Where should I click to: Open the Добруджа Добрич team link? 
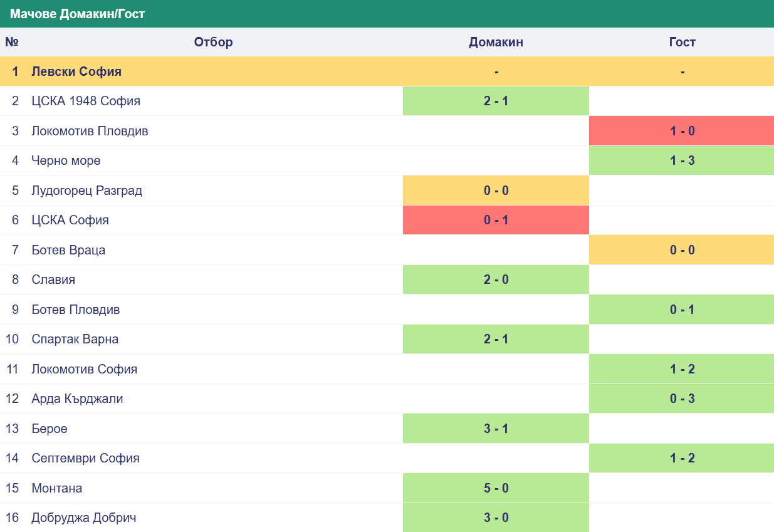(84, 518)
